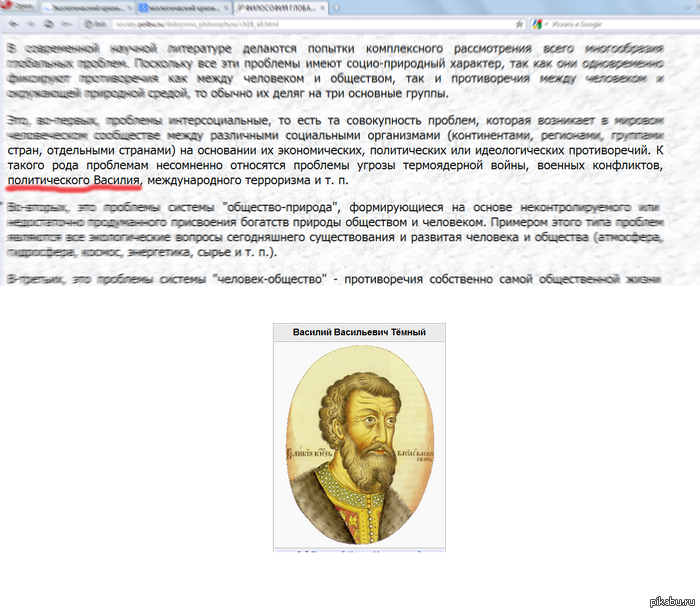Image resolution: width=700 pixels, height=613 pixels.
Task: Click the words "общество-природа"
Action: pyautogui.click(x=280, y=208)
